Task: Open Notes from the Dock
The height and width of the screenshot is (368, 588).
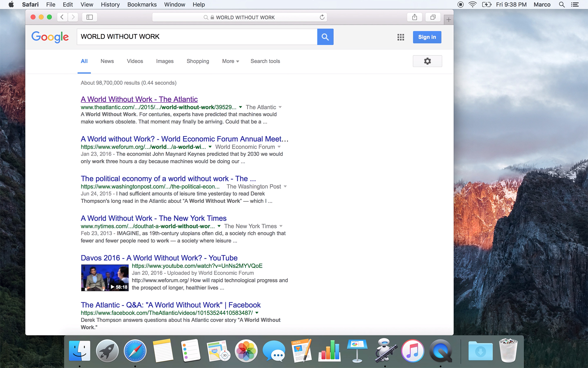Action: (x=163, y=351)
